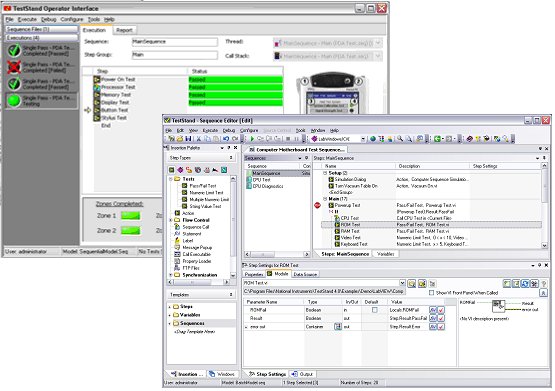Open the ROM Test.vi path dropdown
Screen dimensions: 555x391
click(x=402, y=283)
